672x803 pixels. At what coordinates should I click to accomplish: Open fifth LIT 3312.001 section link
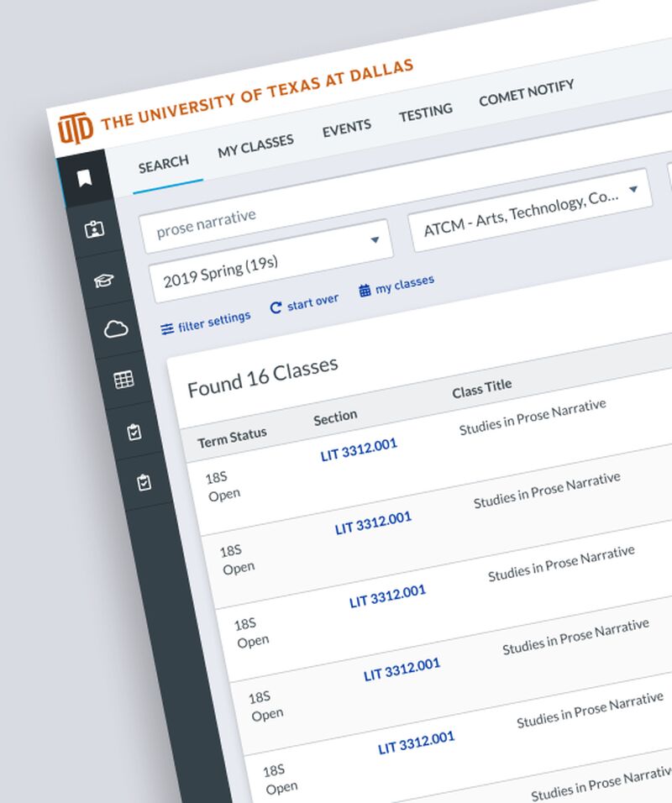416,743
